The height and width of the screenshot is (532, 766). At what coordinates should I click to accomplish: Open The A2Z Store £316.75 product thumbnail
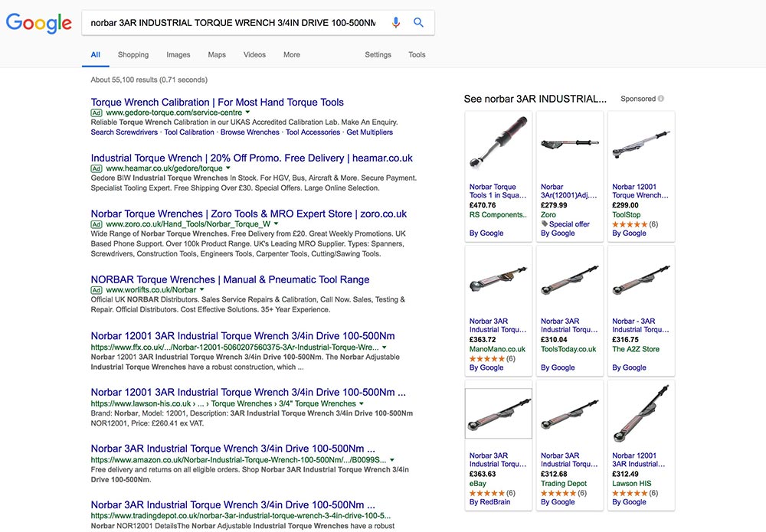pos(641,279)
